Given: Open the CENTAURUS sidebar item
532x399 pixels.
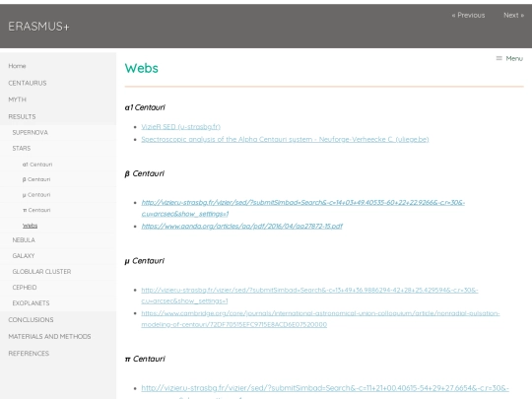Looking at the screenshot, I should point(28,83).
